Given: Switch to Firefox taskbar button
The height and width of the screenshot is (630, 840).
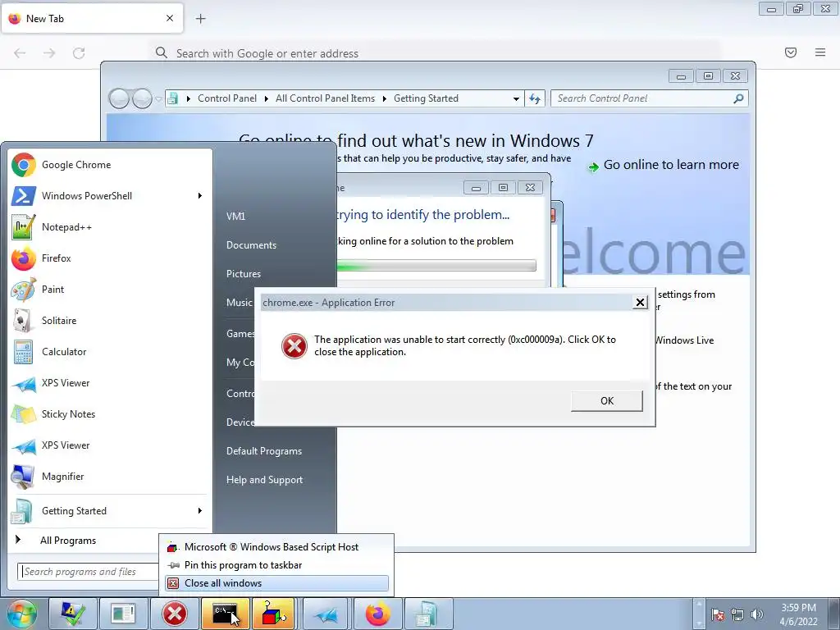Looking at the screenshot, I should tap(377, 614).
